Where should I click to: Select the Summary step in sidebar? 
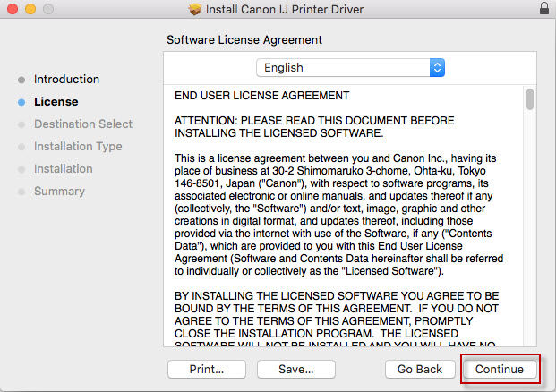[59, 191]
